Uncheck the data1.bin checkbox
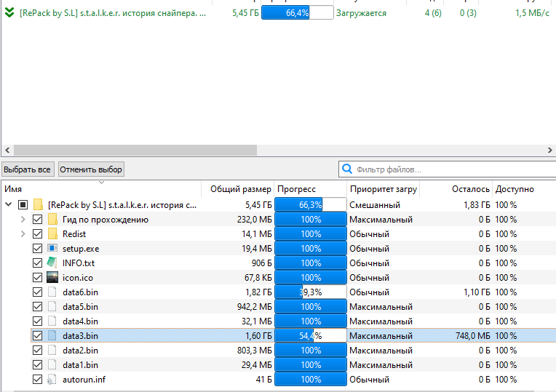This screenshot has width=556, height=392. 37,364
